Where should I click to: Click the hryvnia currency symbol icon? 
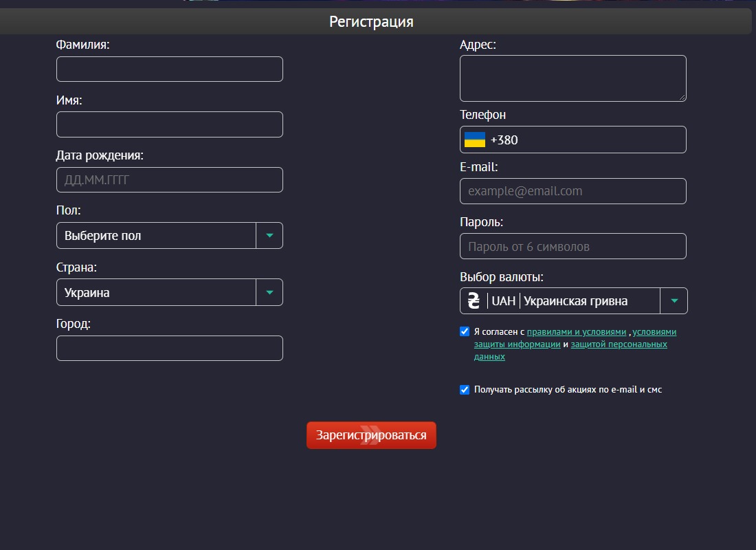pos(474,300)
